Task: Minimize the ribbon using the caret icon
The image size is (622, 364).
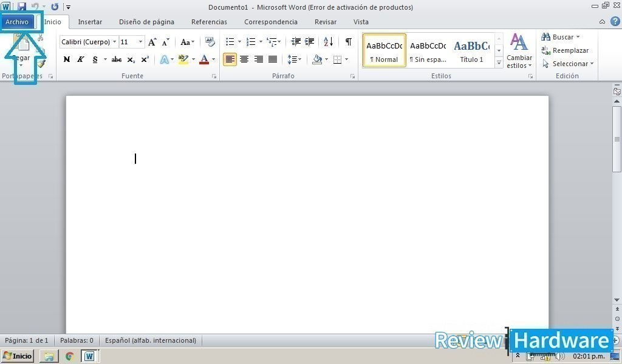Action: click(602, 22)
